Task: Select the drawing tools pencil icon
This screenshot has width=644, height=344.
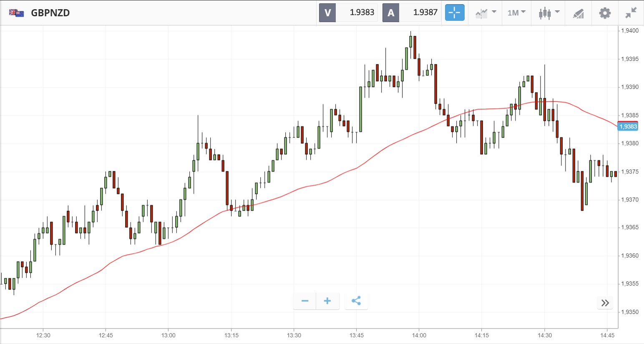Action: pos(578,13)
